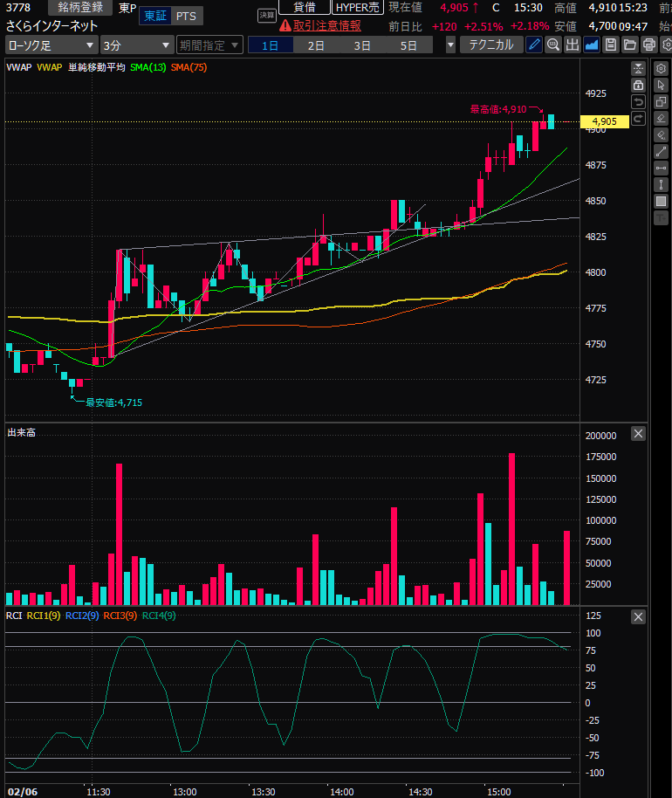
Task: Select the 2日 period tab
Action: [x=315, y=45]
